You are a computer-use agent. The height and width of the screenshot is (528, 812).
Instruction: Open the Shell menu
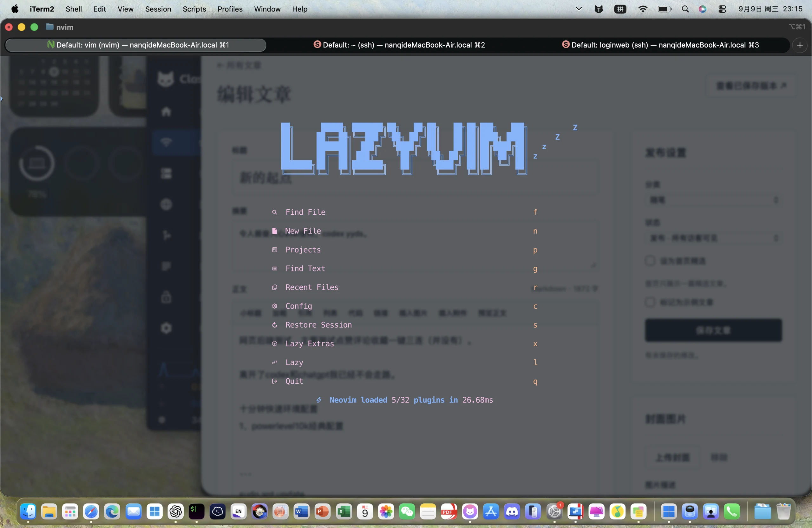click(x=74, y=9)
